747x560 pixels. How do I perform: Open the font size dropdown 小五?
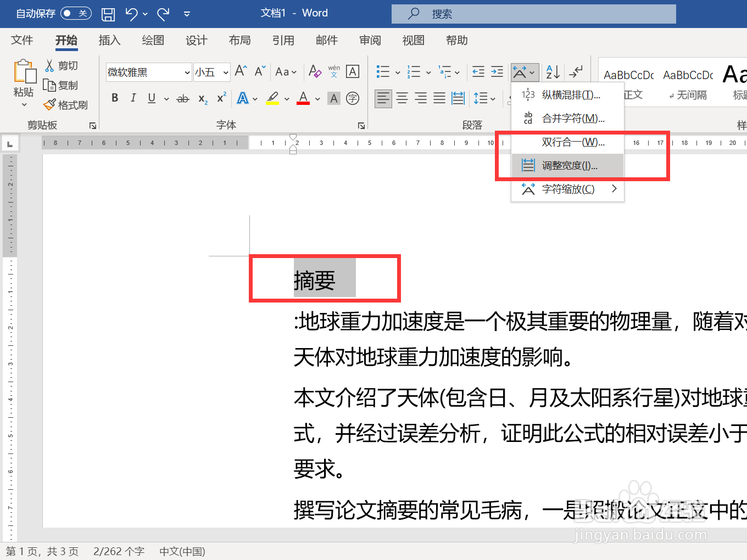tap(225, 72)
